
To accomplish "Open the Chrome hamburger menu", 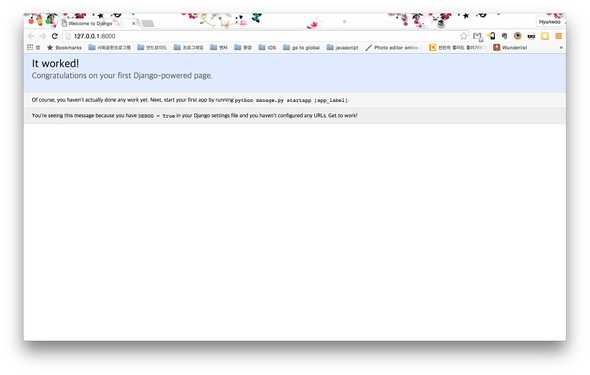I will 559,36.
